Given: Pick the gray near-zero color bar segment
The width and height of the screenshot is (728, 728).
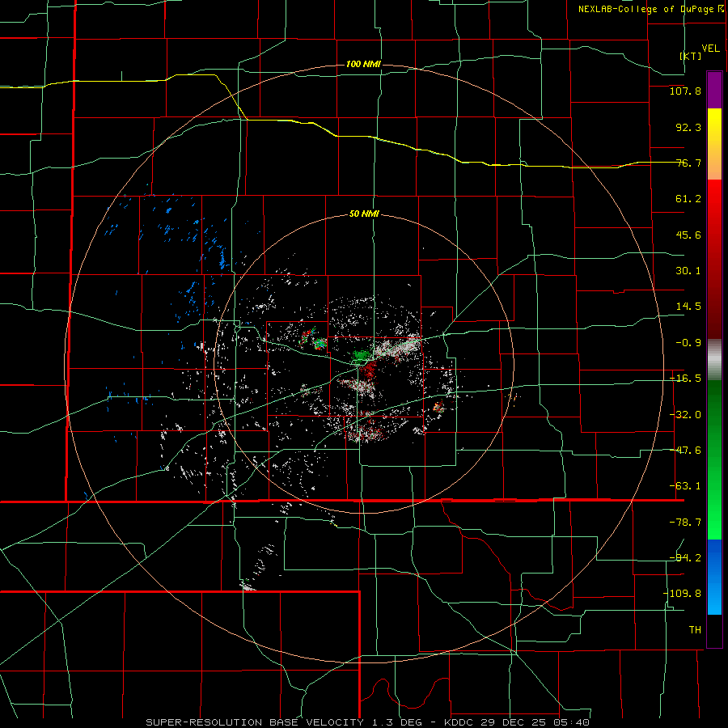Looking at the screenshot, I should point(714,360).
